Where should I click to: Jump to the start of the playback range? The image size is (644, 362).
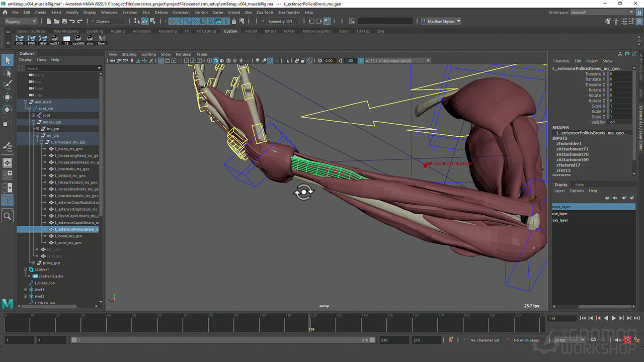tap(583, 318)
